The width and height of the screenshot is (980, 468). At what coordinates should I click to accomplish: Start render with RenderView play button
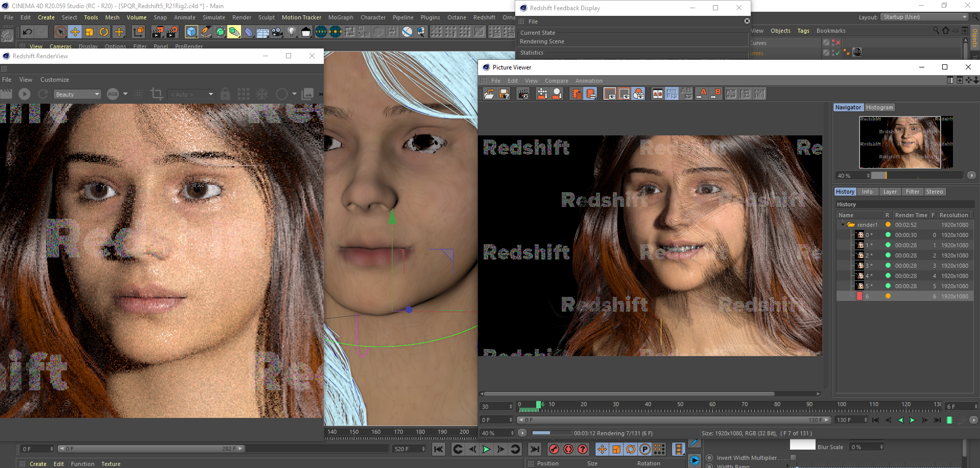point(25,94)
